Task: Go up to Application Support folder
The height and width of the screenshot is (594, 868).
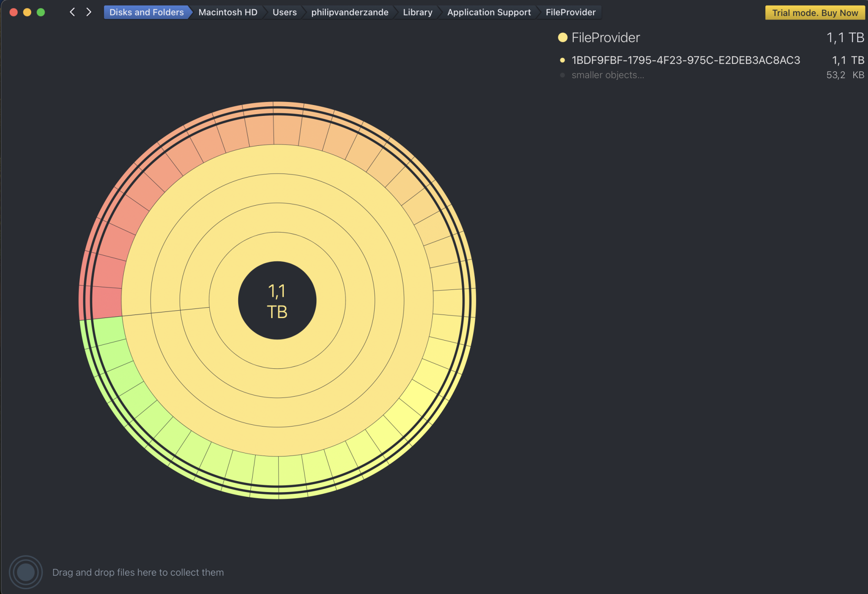Action: pos(489,12)
